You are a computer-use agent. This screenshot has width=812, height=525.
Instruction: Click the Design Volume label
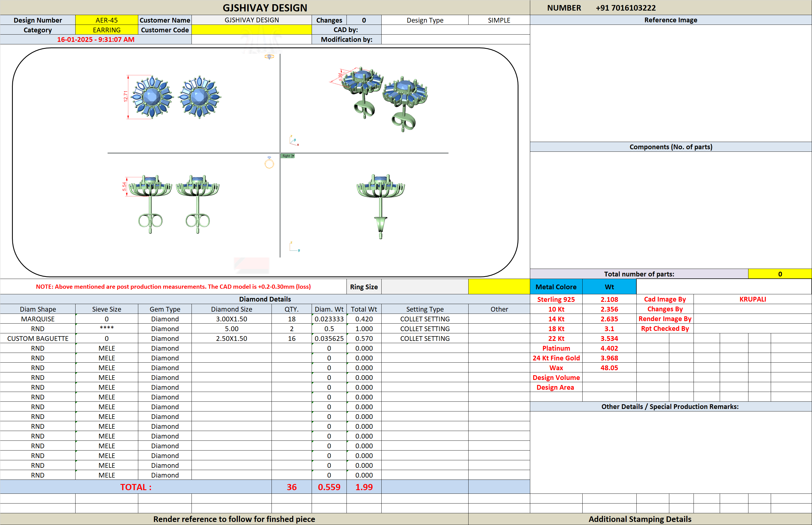pyautogui.click(x=556, y=378)
